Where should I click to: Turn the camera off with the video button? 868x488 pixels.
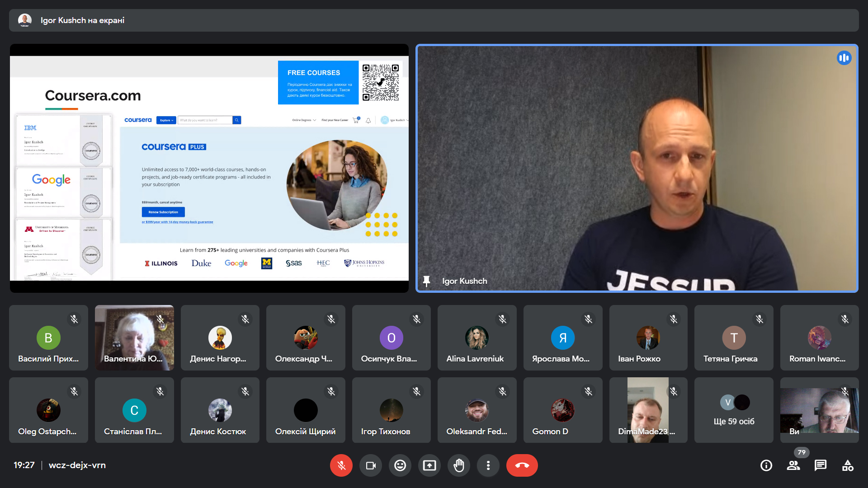pos(371,465)
